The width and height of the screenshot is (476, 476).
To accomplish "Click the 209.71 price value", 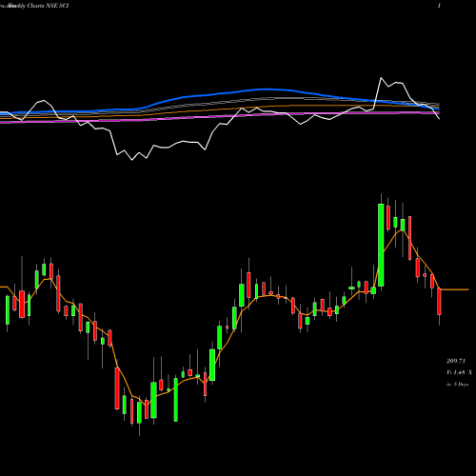I will pyautogui.click(x=456, y=361).
